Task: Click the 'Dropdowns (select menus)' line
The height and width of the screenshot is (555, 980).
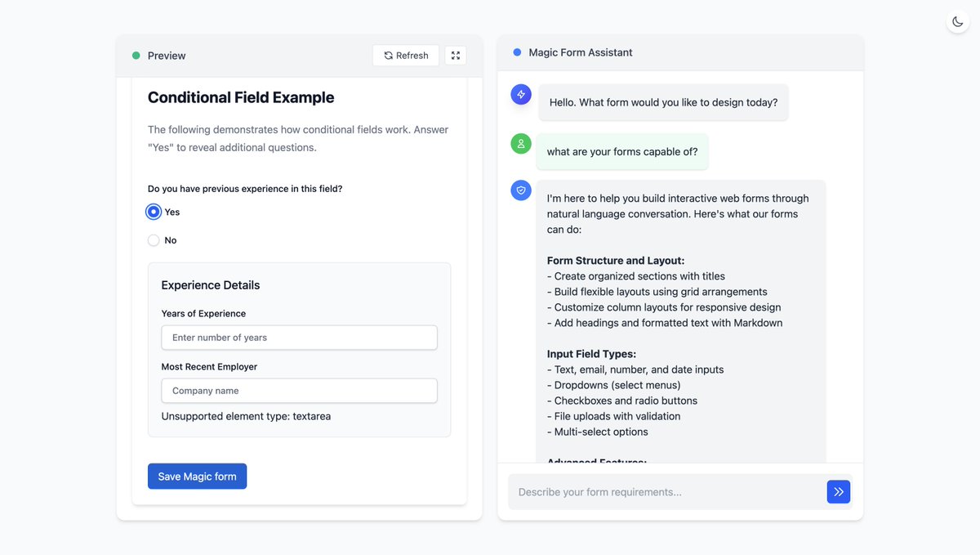Action: (x=614, y=385)
